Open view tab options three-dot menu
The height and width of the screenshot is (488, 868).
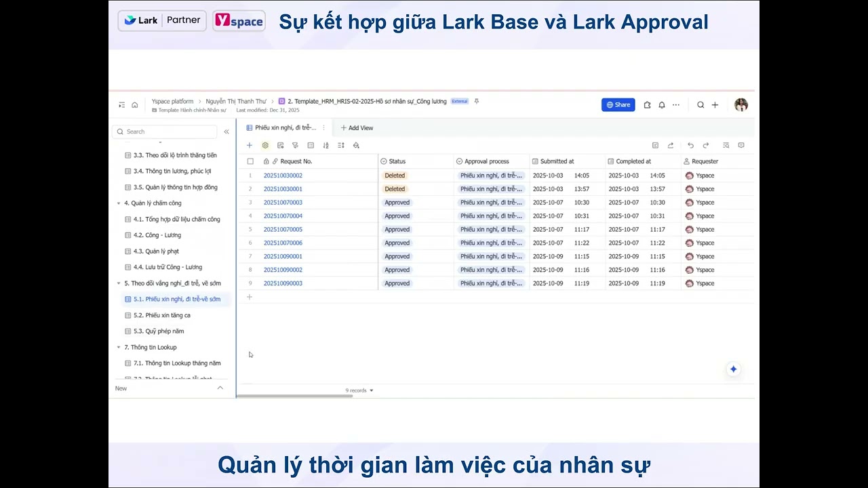click(x=323, y=127)
